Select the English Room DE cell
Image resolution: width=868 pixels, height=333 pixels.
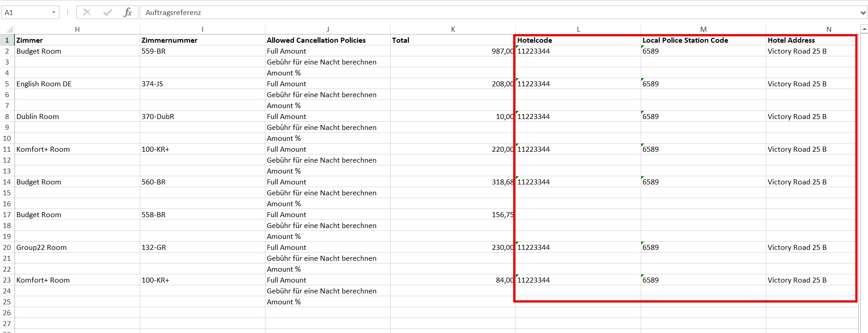coord(44,84)
